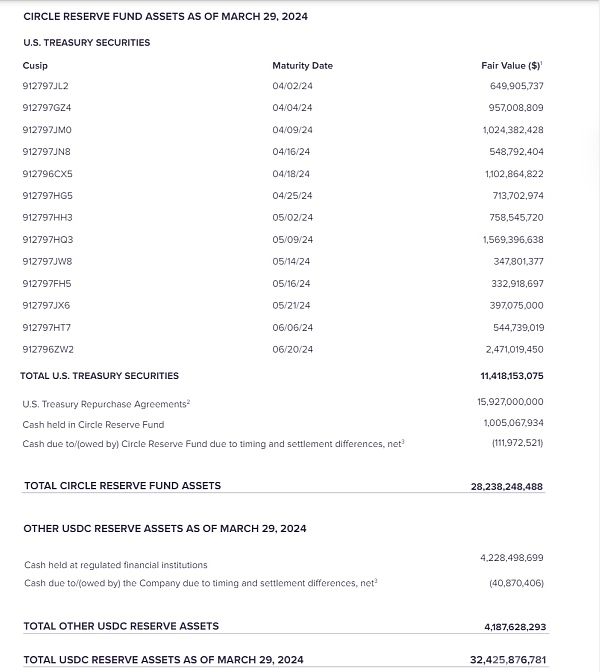Click the 05/09/24 maturity date
600x672 pixels.
[x=293, y=240]
